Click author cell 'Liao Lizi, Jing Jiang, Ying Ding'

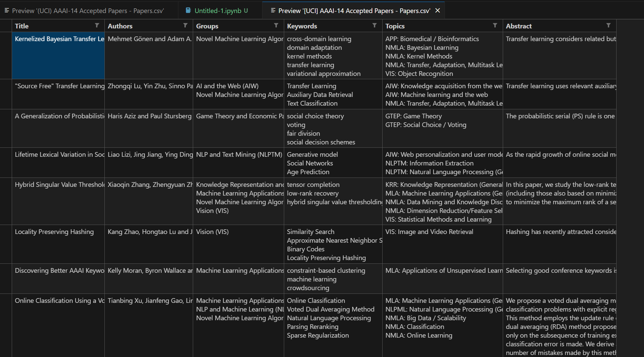click(x=149, y=162)
